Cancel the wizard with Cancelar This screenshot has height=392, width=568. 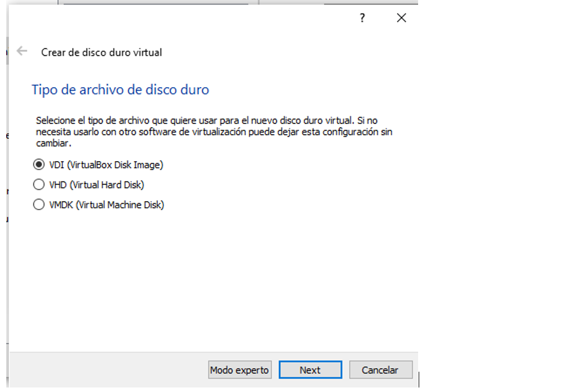(x=381, y=370)
